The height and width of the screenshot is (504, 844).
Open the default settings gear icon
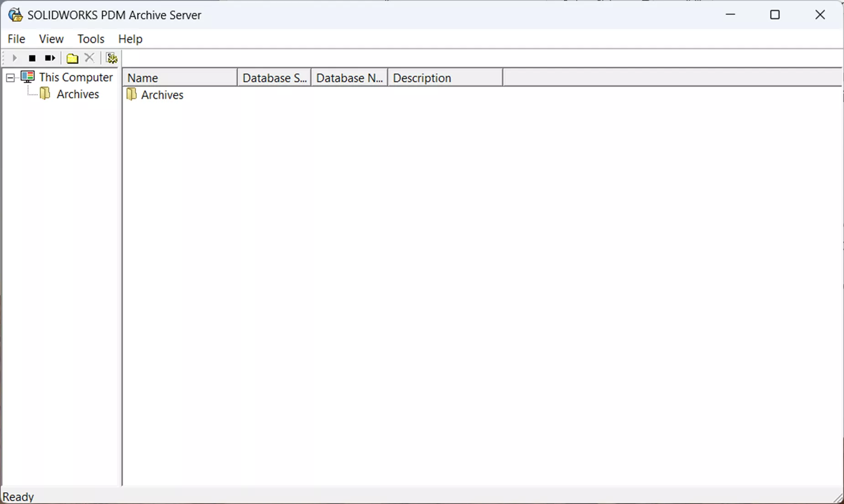tap(111, 57)
